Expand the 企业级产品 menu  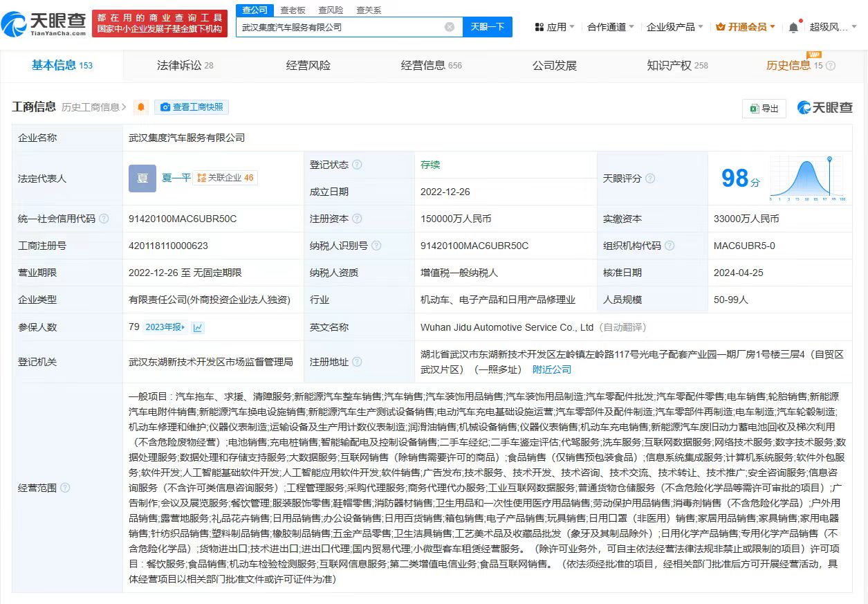pyautogui.click(x=674, y=27)
